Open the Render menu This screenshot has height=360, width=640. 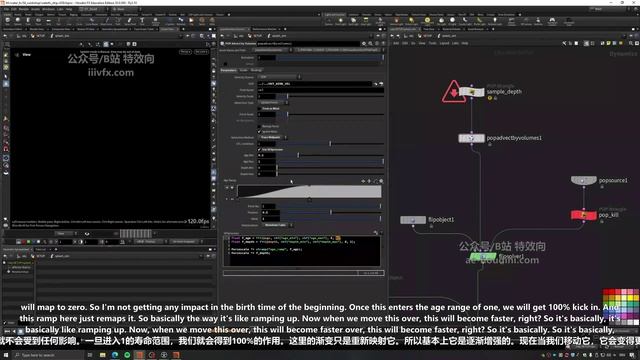(x=24, y=9)
